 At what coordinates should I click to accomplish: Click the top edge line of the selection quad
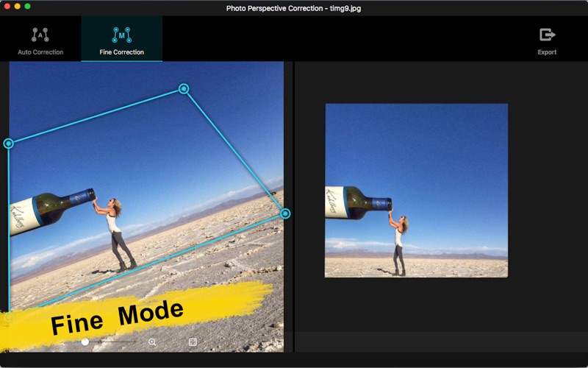(x=96, y=116)
